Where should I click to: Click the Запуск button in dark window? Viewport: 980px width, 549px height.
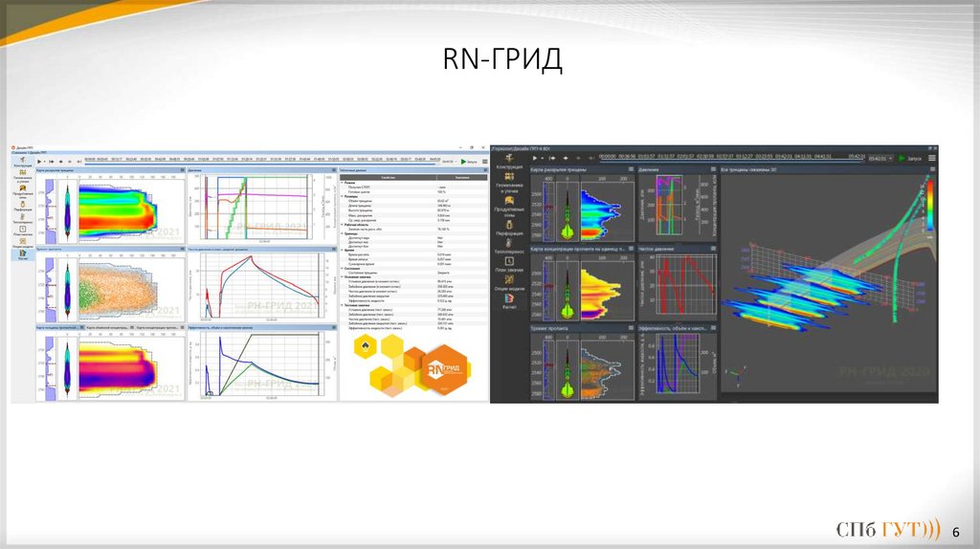[x=910, y=158]
